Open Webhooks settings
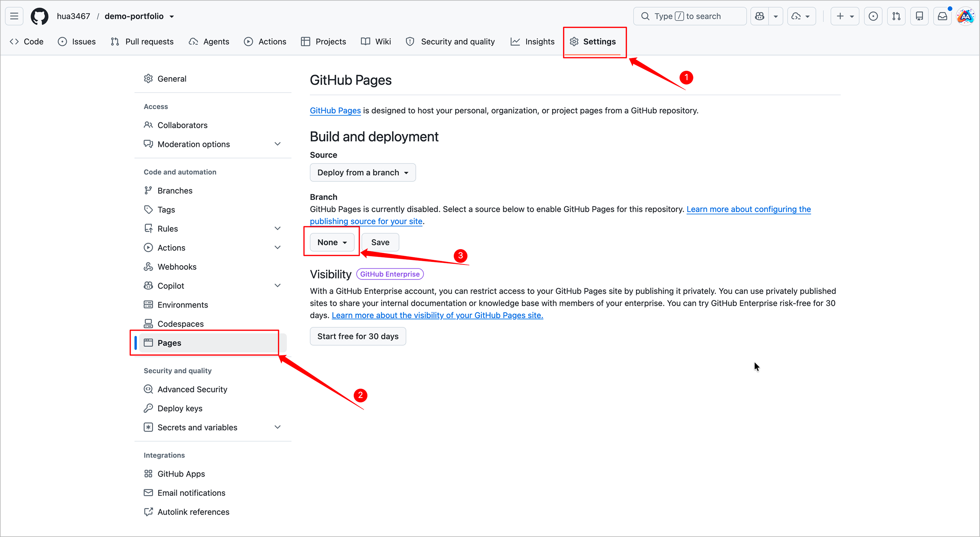This screenshot has height=537, width=980. (x=213, y=267)
